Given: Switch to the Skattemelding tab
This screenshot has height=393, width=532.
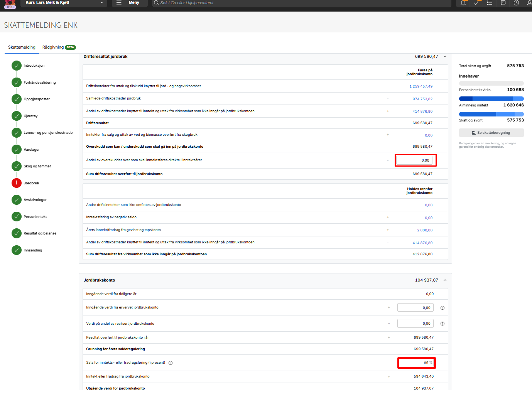Looking at the screenshot, I should point(22,47).
